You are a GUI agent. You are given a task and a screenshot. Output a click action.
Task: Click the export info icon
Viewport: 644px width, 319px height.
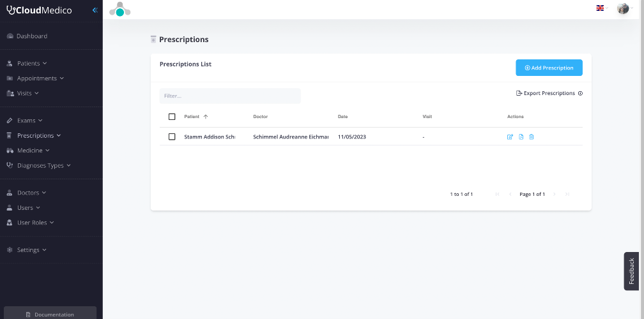(x=580, y=94)
